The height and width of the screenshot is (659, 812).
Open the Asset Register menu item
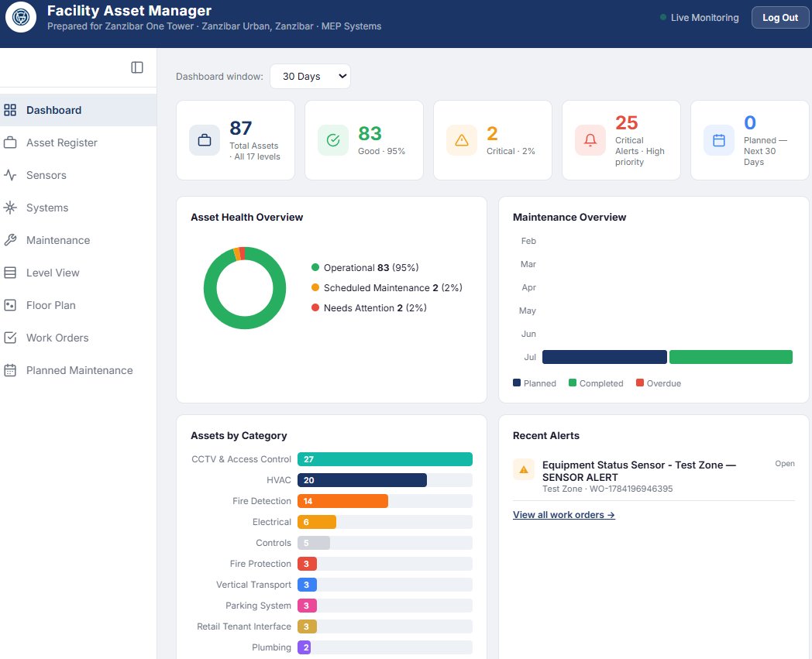[x=78, y=142]
